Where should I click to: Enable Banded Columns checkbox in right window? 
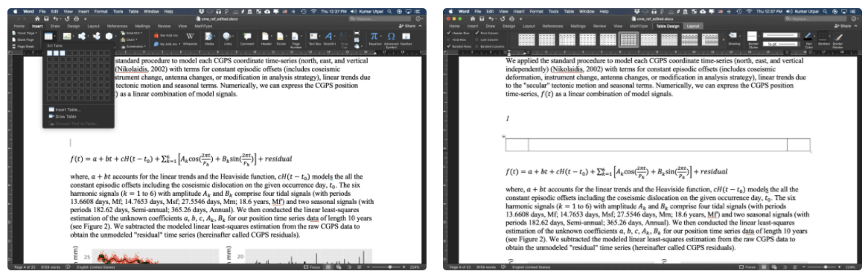[x=476, y=46]
